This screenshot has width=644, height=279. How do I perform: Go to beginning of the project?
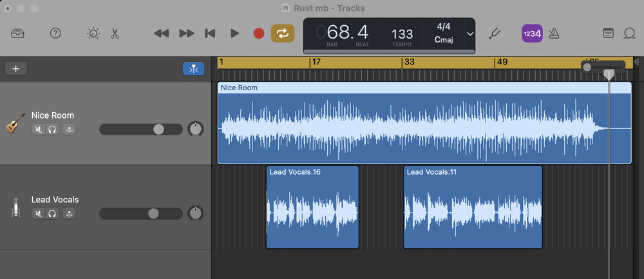pyautogui.click(x=209, y=33)
